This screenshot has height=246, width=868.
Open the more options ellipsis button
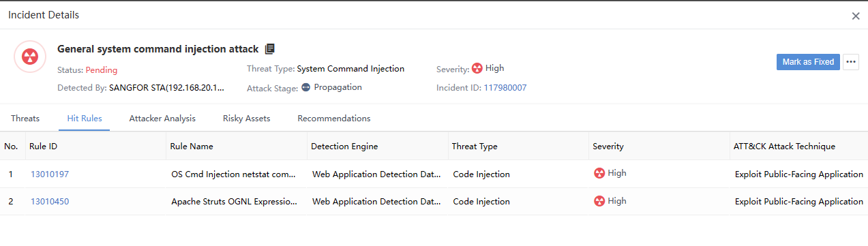pos(850,62)
